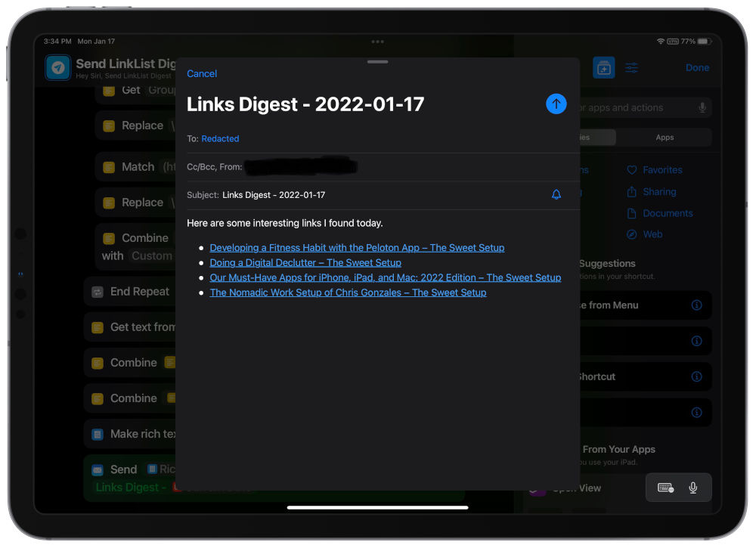Open the Web category
The image size is (756, 548).
click(x=645, y=234)
